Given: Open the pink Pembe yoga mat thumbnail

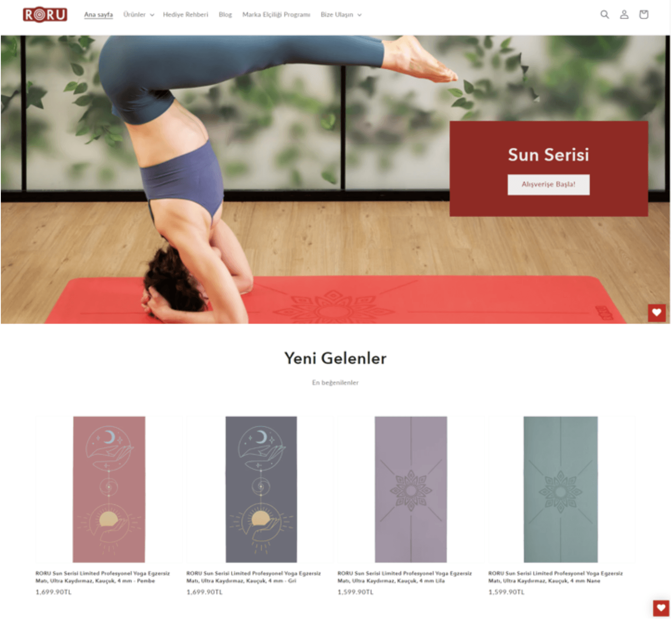Looking at the screenshot, I should [x=109, y=489].
